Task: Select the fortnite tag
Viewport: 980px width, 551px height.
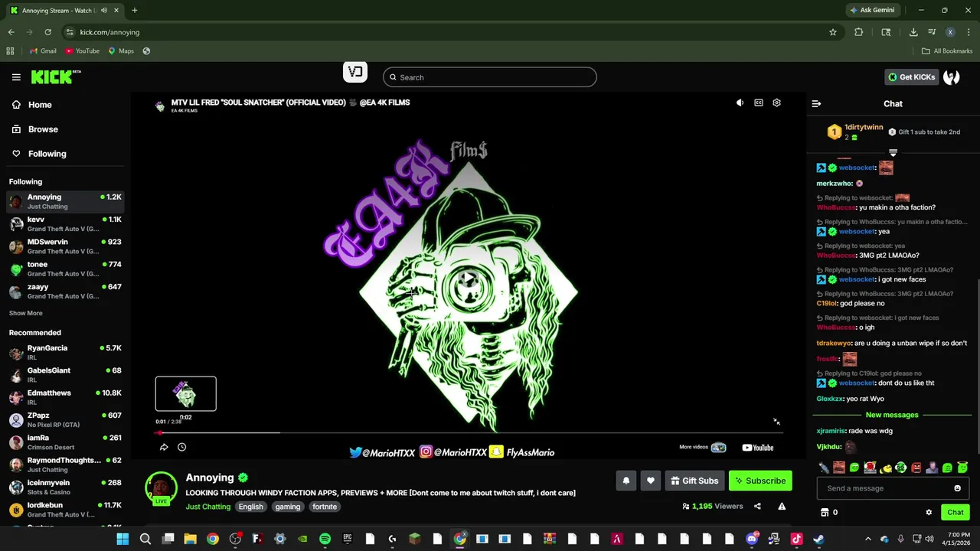Action: (x=325, y=507)
